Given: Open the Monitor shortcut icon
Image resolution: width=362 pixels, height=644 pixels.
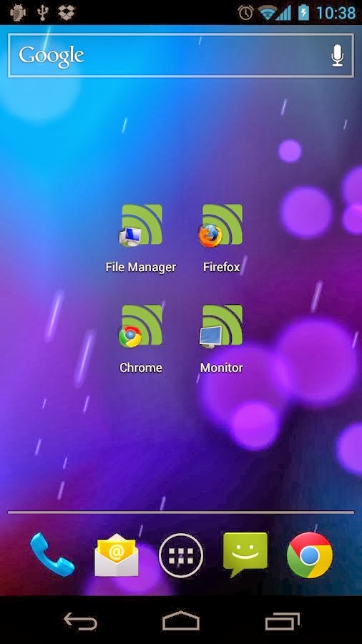Looking at the screenshot, I should pos(221,326).
